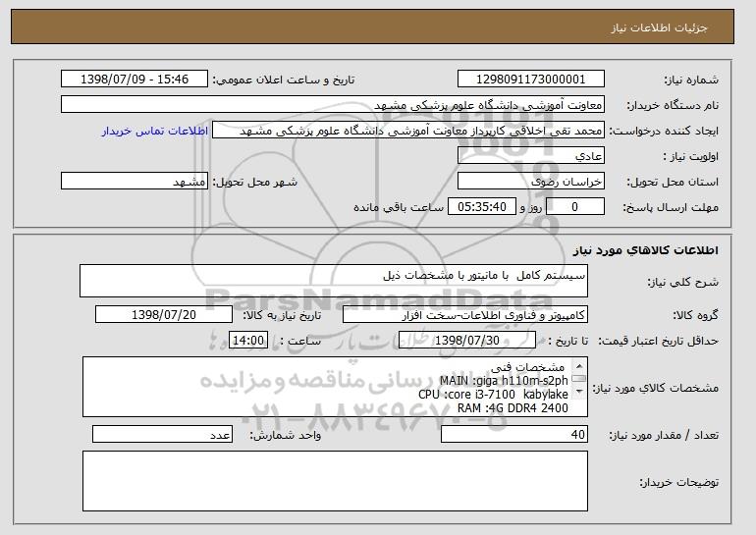Click the label شماره نیاز

coord(691,80)
